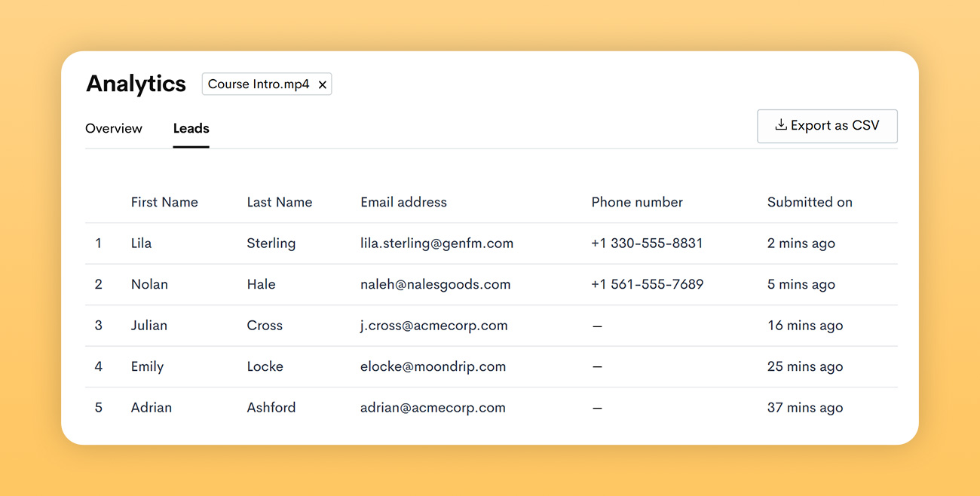Select the Leads tab
The width and height of the screenshot is (980, 496).
pos(191,129)
